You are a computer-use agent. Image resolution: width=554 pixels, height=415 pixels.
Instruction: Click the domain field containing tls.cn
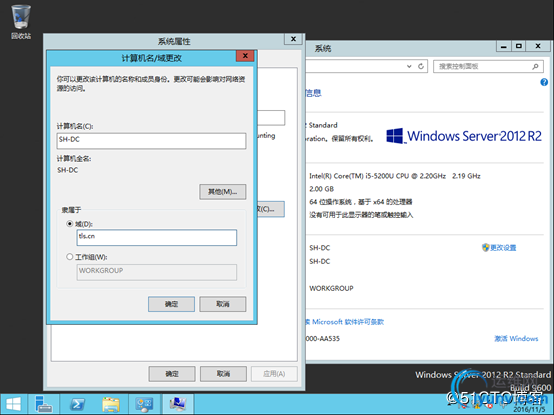[157, 238]
